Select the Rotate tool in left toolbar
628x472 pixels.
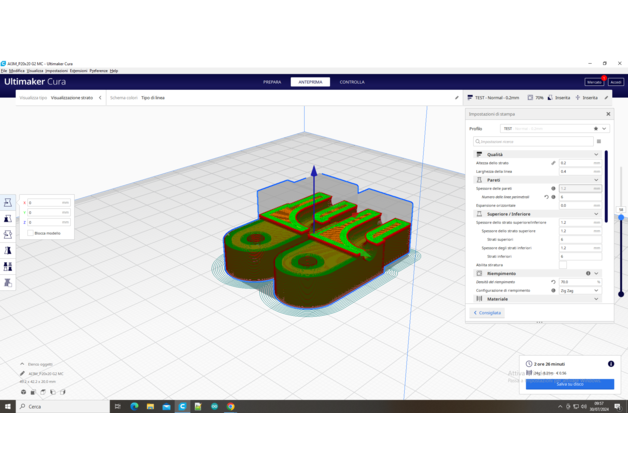click(x=8, y=235)
